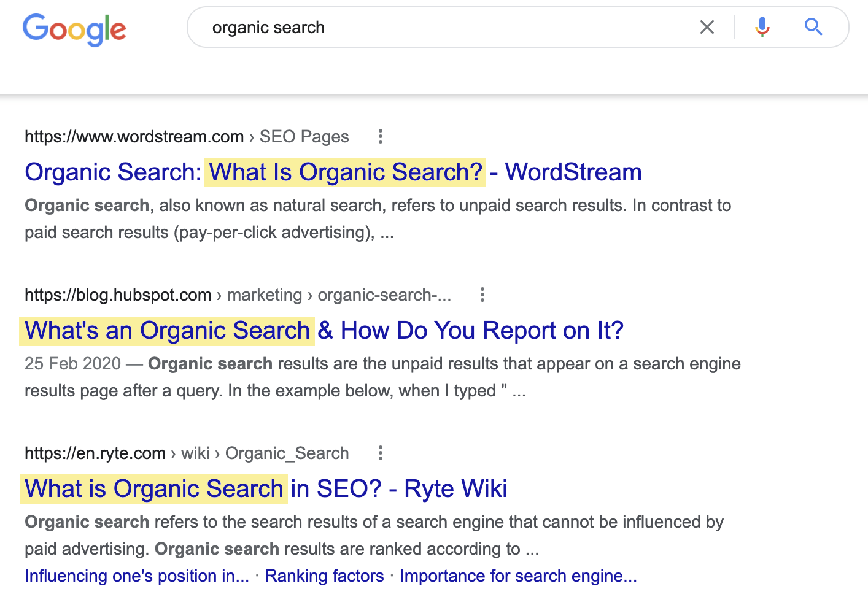The image size is (868, 605).
Task: Follow "Importance for search engine..." sitelink
Action: point(518,576)
